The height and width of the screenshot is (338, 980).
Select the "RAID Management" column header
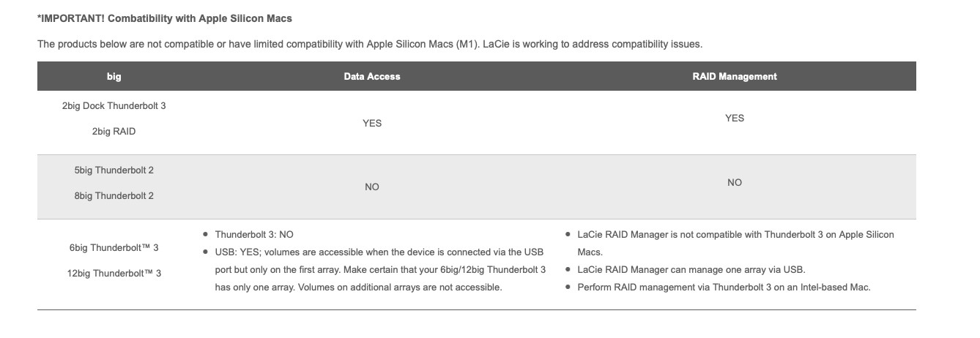(x=734, y=76)
